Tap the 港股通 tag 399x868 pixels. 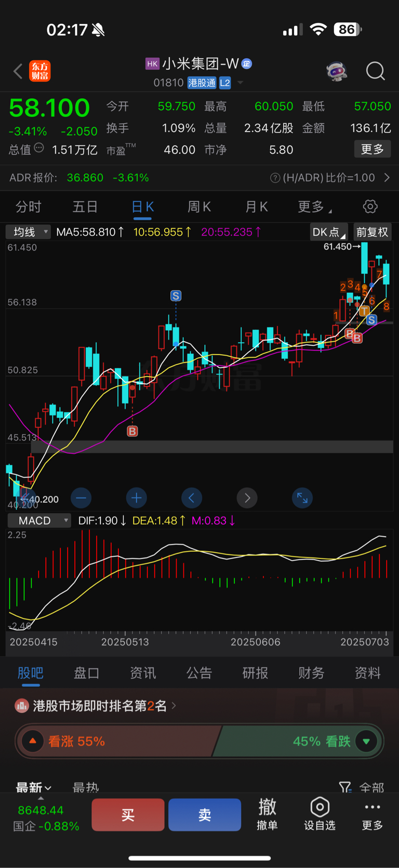pos(202,83)
